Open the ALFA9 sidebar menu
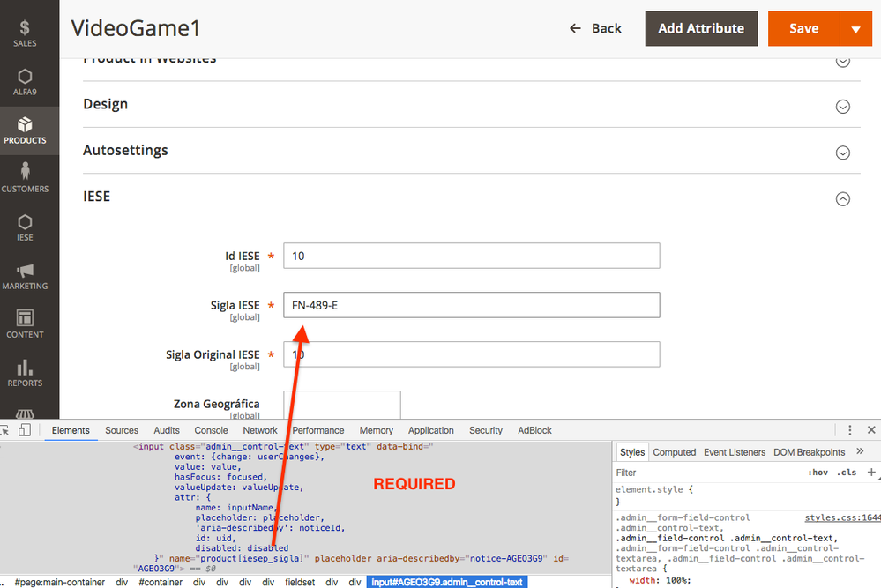 (x=25, y=82)
